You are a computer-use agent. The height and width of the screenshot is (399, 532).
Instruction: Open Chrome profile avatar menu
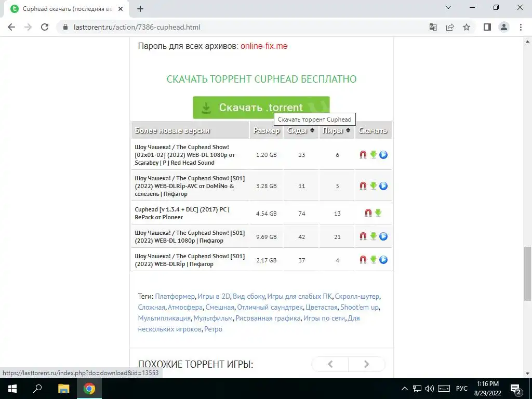(x=504, y=27)
